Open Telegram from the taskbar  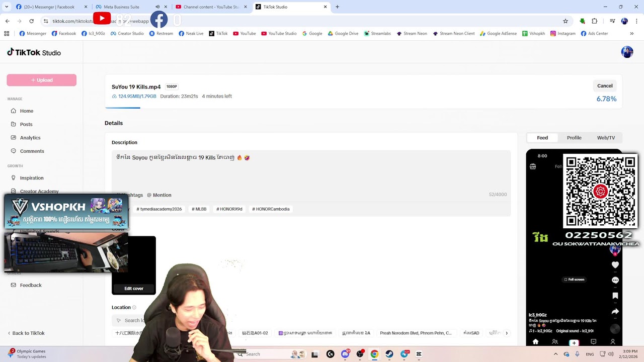click(x=404, y=354)
